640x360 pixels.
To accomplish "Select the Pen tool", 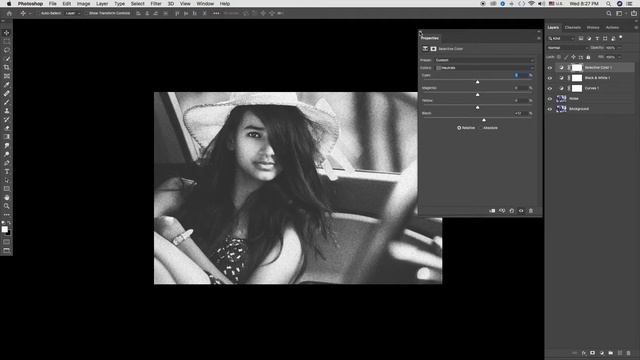I will coord(7,163).
